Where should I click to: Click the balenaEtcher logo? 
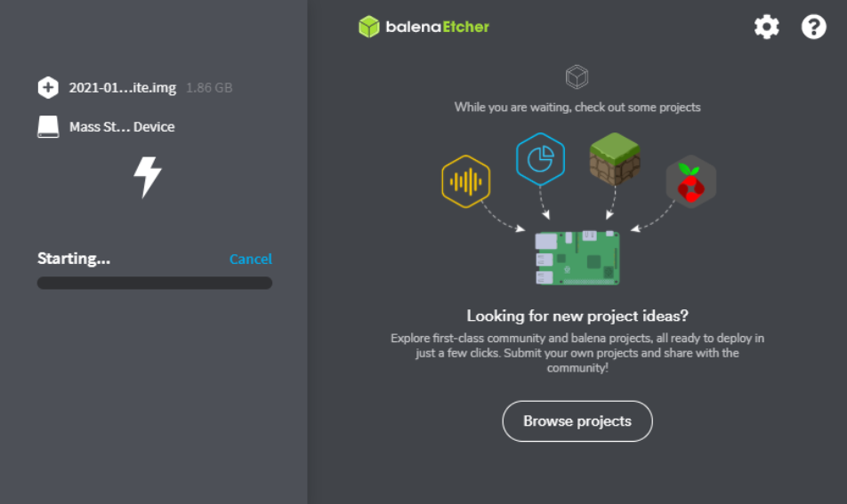[423, 27]
